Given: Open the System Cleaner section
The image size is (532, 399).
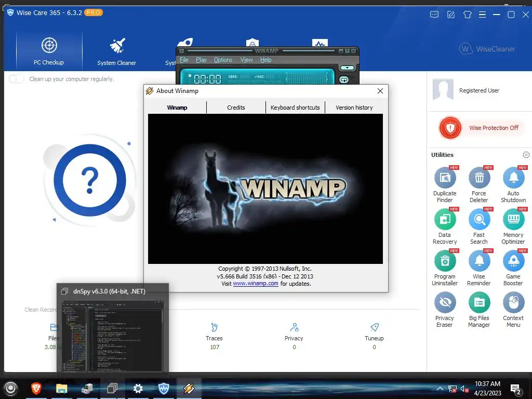Looking at the screenshot, I should pos(116,51).
